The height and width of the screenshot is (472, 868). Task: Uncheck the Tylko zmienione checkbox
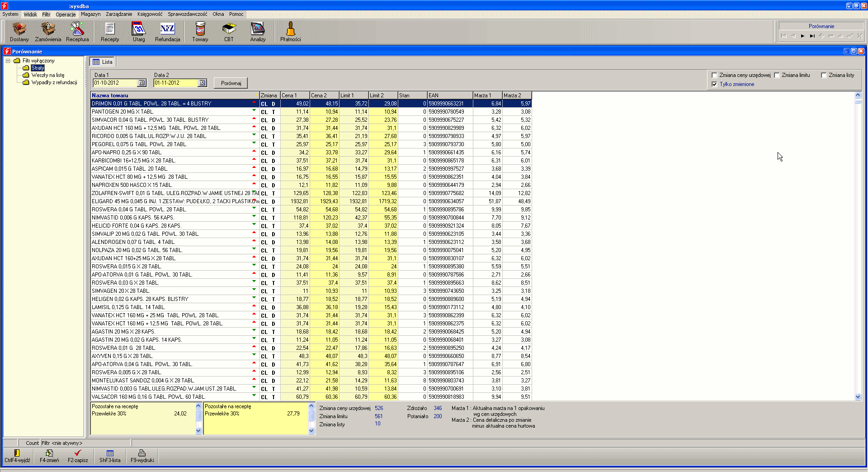point(714,84)
